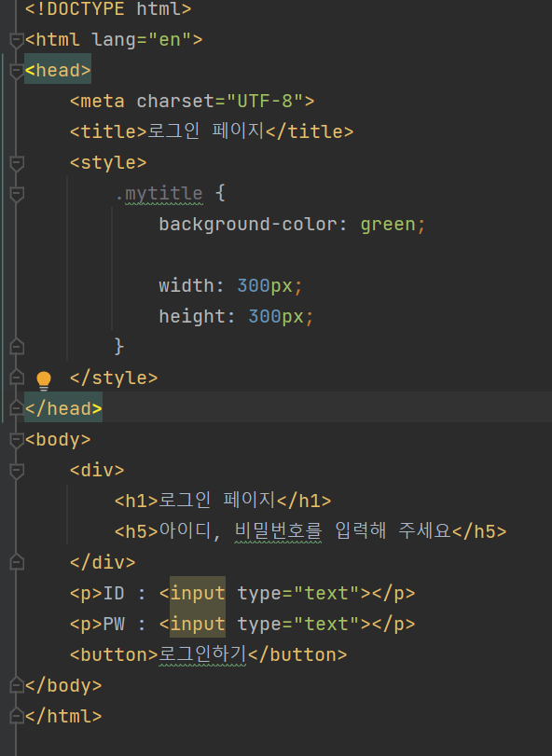552x756 pixels.
Task: Click the closing /h5 tag
Action: click(x=479, y=531)
